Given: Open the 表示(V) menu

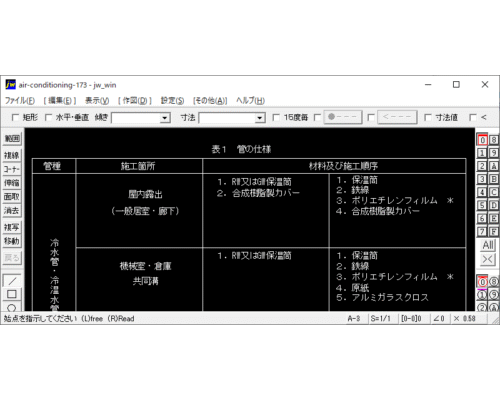Looking at the screenshot, I should [x=97, y=101].
